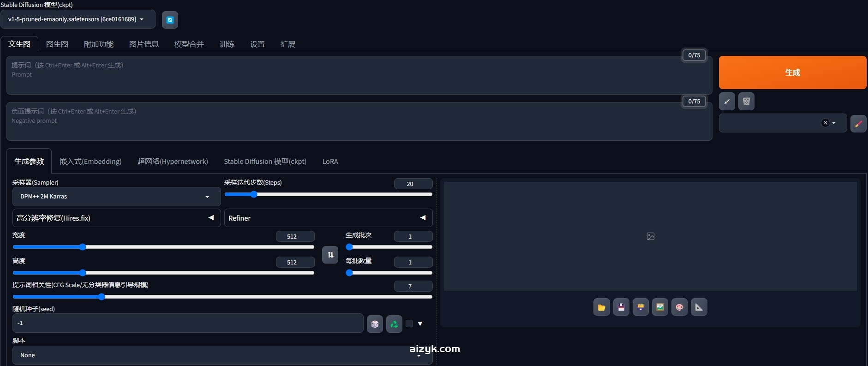868x366 pixels.
Task: Adjust the 高度 height slider
Action: coord(163,273)
